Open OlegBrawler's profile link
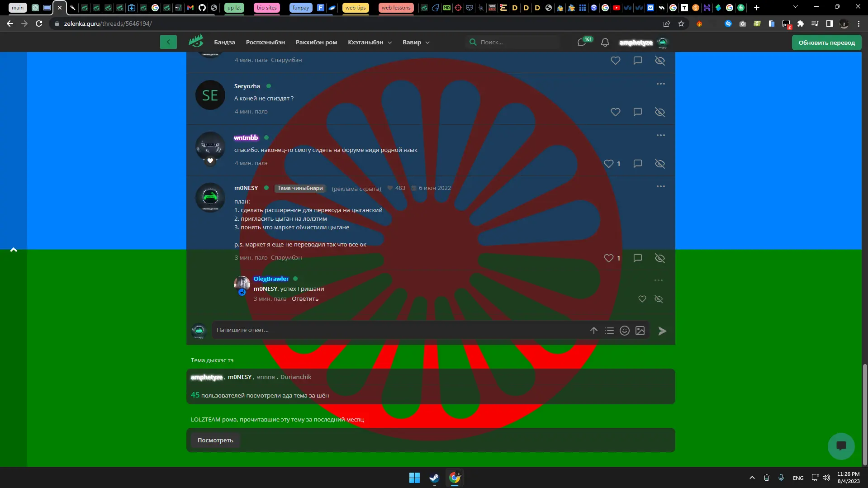This screenshot has width=868, height=488. (271, 279)
